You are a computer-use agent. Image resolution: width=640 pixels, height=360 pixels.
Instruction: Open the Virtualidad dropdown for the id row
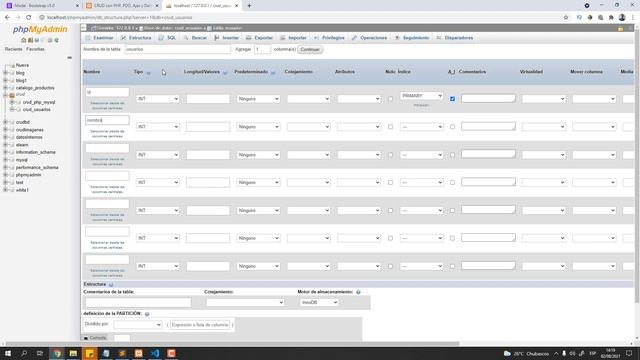click(x=544, y=99)
